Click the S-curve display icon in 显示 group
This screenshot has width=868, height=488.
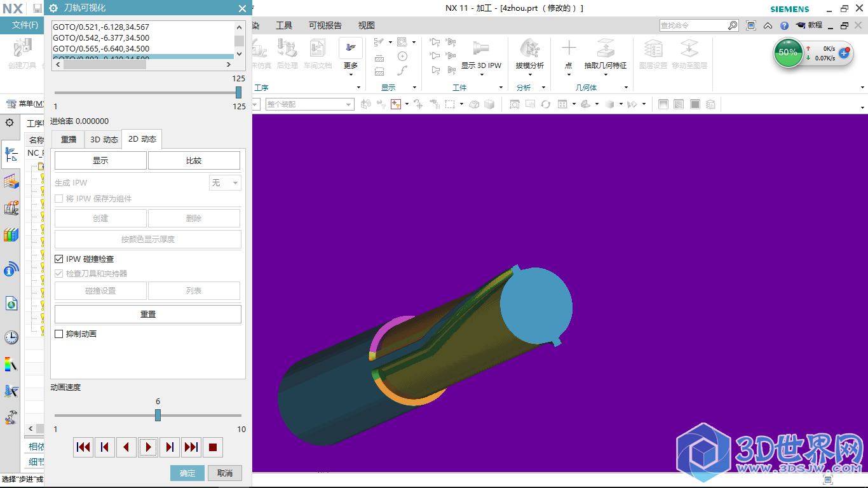point(402,71)
